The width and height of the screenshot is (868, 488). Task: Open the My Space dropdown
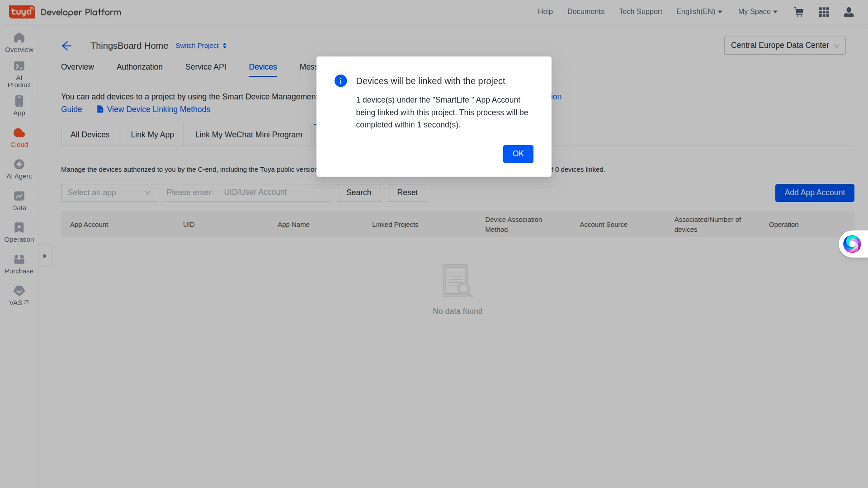(x=758, y=12)
